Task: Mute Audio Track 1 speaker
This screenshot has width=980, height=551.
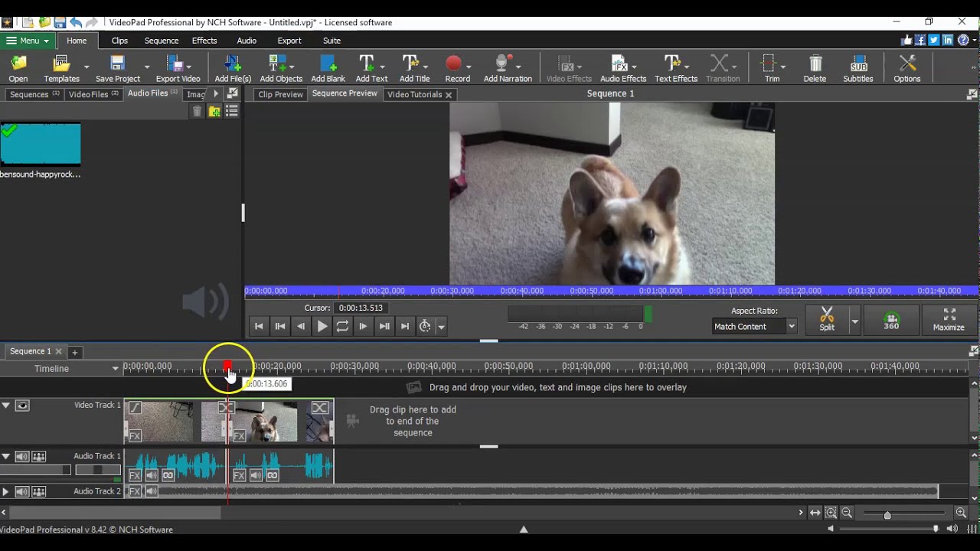Action: click(x=22, y=457)
